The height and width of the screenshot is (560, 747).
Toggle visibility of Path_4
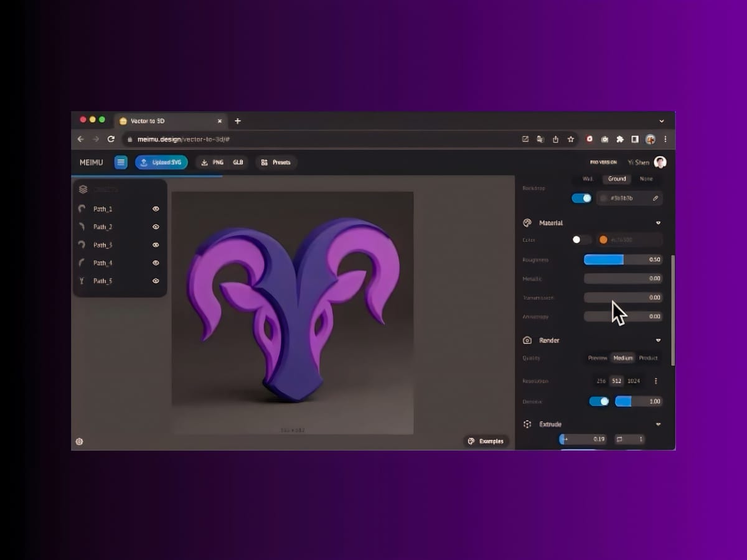pos(156,263)
